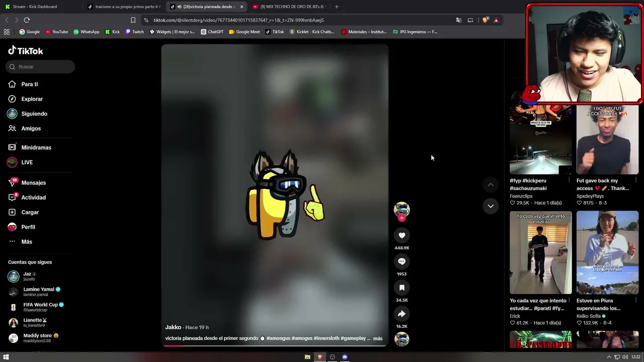Viewport: 644px width, 362px height.
Task: Open the WhatsApp bookmark
Action: 86,32
